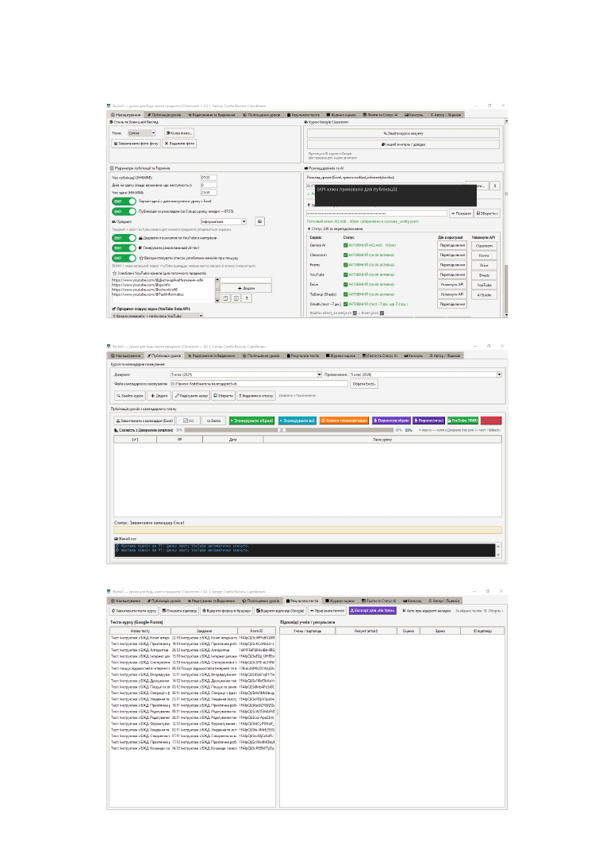The width and height of the screenshot is (614, 868).
Task: Switch to Ліміти та Статус AI tab in top window
Action: tap(380, 115)
